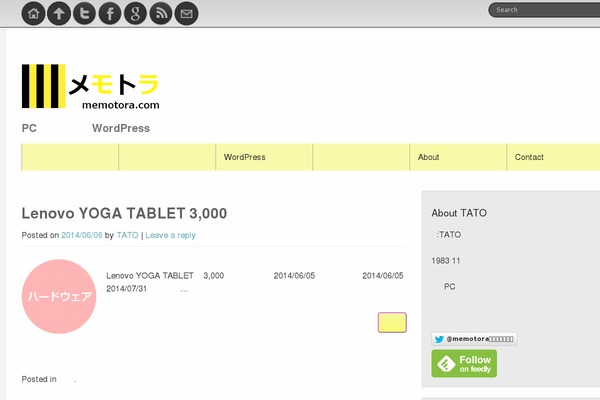Click the 2014/06/06 post date link
This screenshot has height=400, width=600.
(x=82, y=235)
